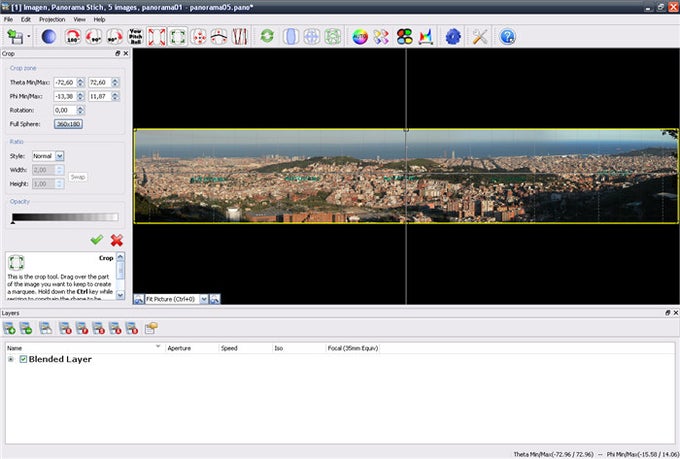Sort layers by Name column header

85,348
